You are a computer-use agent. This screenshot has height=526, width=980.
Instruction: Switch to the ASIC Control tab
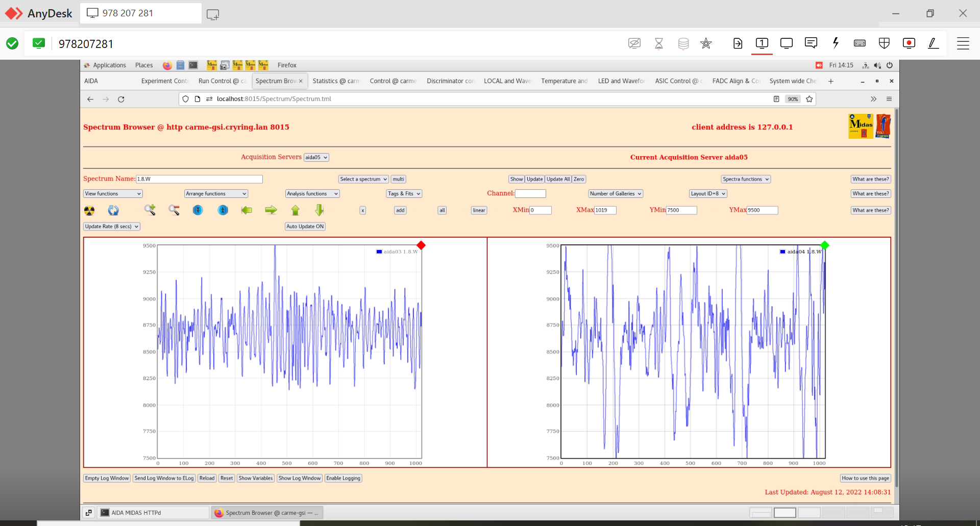coord(678,81)
